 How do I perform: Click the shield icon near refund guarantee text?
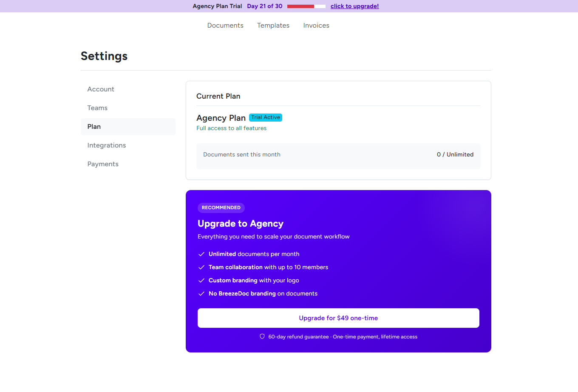coord(262,336)
